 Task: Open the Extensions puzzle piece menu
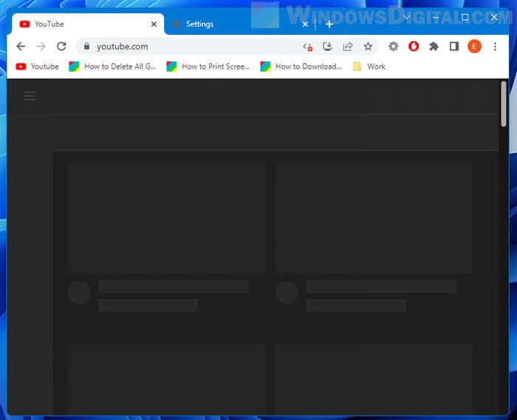click(434, 47)
